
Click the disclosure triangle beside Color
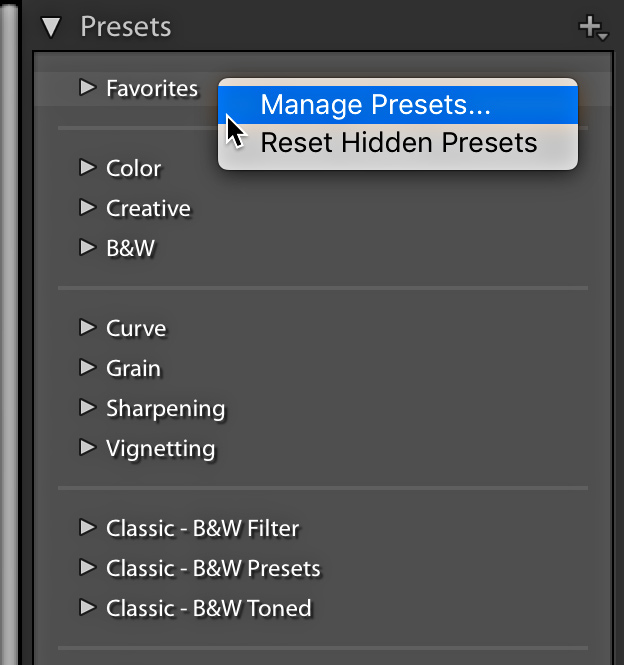click(x=87, y=168)
